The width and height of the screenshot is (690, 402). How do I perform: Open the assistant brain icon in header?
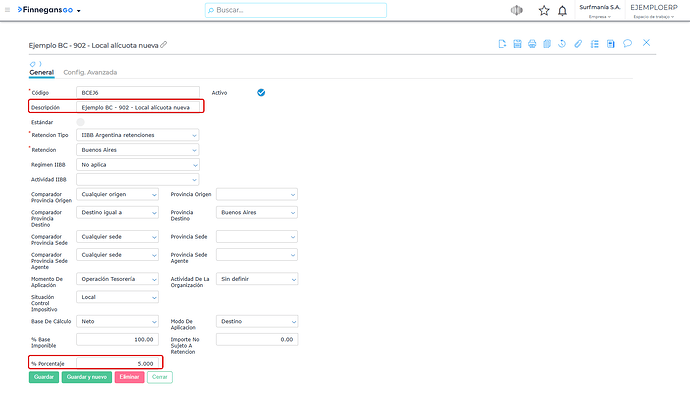pyautogui.click(x=517, y=10)
